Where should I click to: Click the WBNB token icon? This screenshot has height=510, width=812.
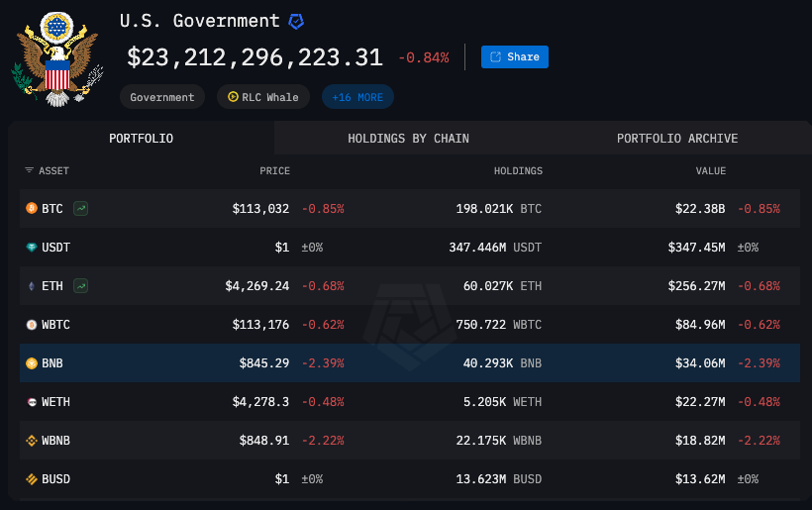[31, 441]
